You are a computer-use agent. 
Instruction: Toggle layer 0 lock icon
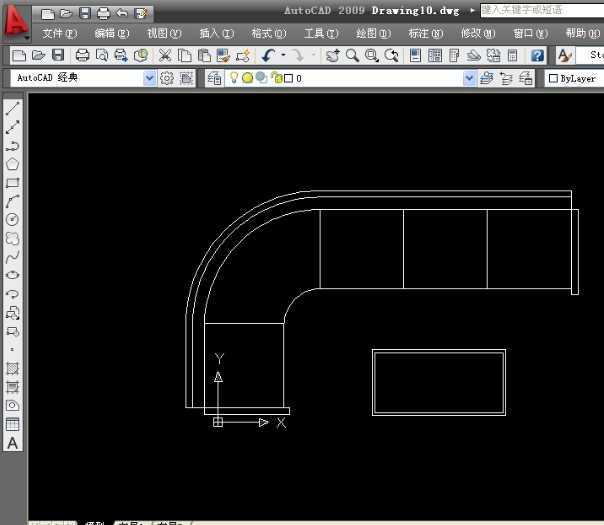click(x=276, y=78)
